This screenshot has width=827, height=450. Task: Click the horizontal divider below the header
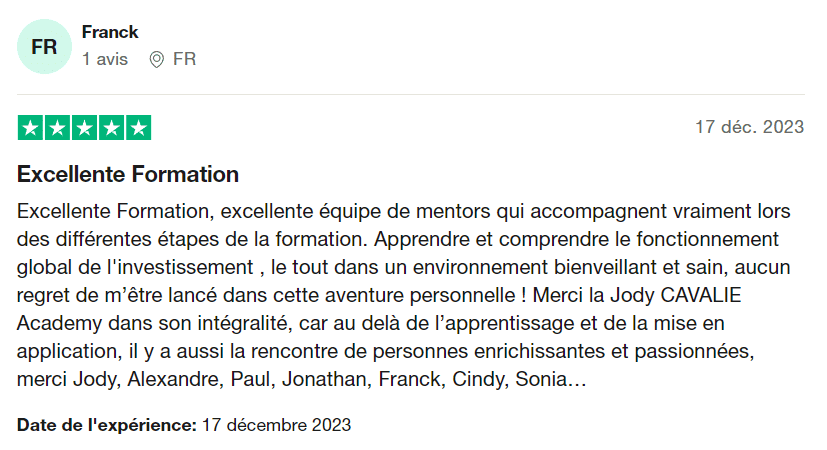(x=410, y=95)
